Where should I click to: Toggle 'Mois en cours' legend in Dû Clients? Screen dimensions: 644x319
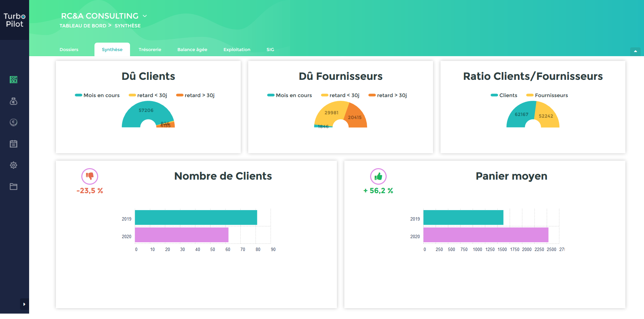click(x=97, y=95)
